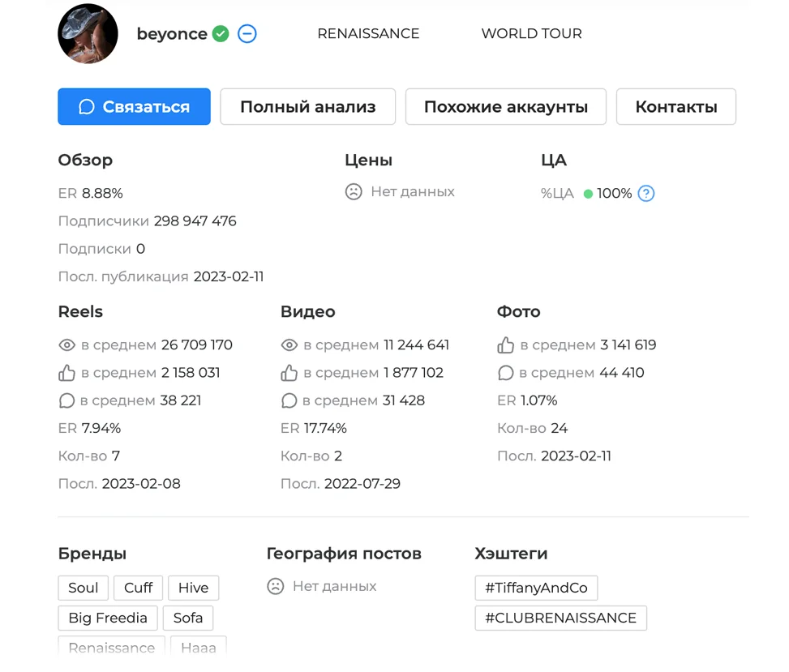Open the Контакты section
The height and width of the screenshot is (672, 789).
tap(675, 106)
